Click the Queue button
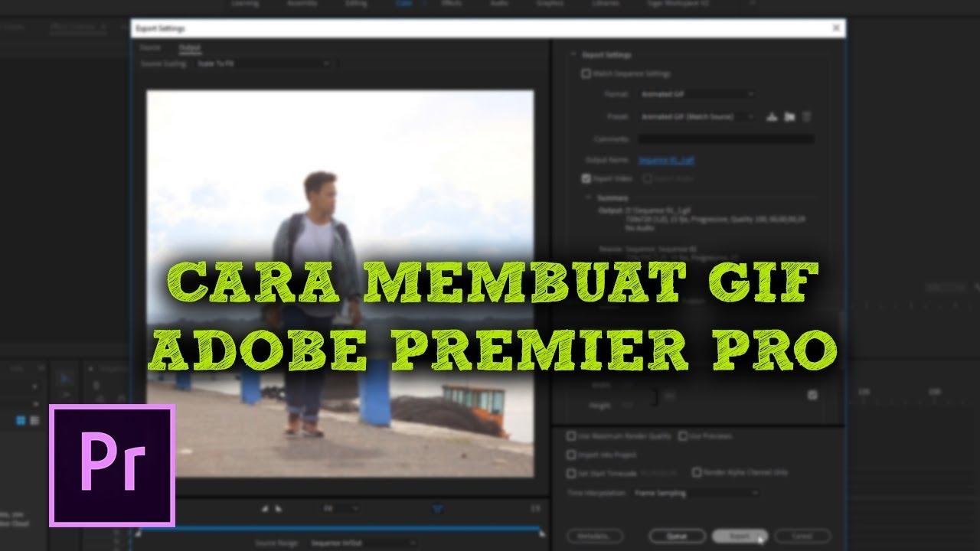The height and width of the screenshot is (551, 980). coord(677,536)
